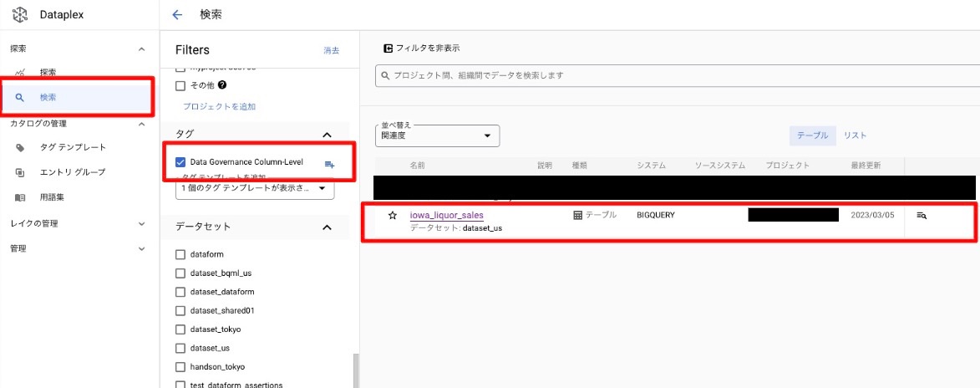980x388 pixels.
Task: Click 消去 to clear filters
Action: [331, 51]
